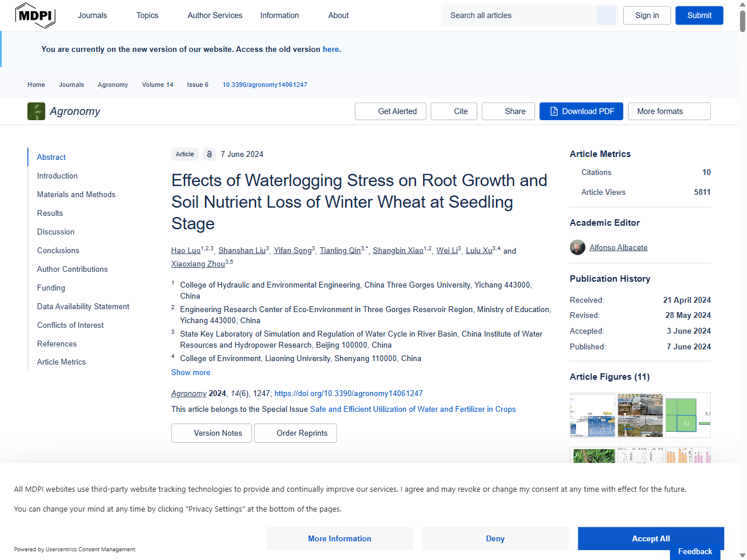Image resolution: width=747 pixels, height=560 pixels.
Task: Open the Information menu
Action: (x=280, y=15)
